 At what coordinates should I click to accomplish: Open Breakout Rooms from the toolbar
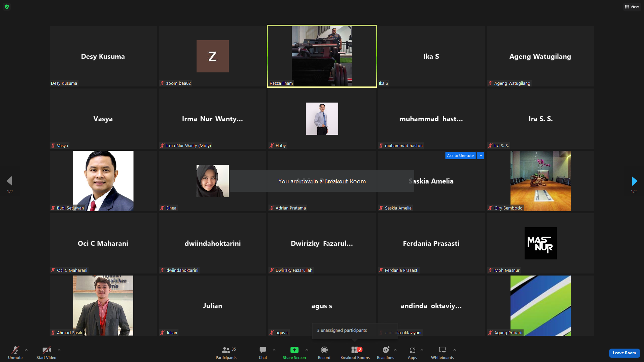tap(355, 352)
